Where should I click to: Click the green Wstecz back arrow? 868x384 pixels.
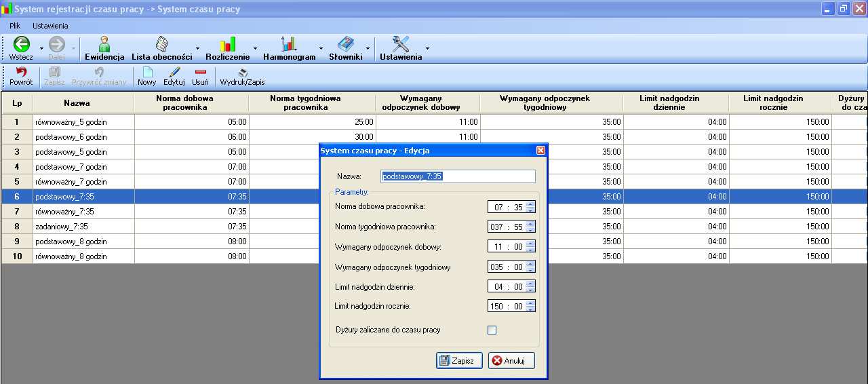pos(21,45)
